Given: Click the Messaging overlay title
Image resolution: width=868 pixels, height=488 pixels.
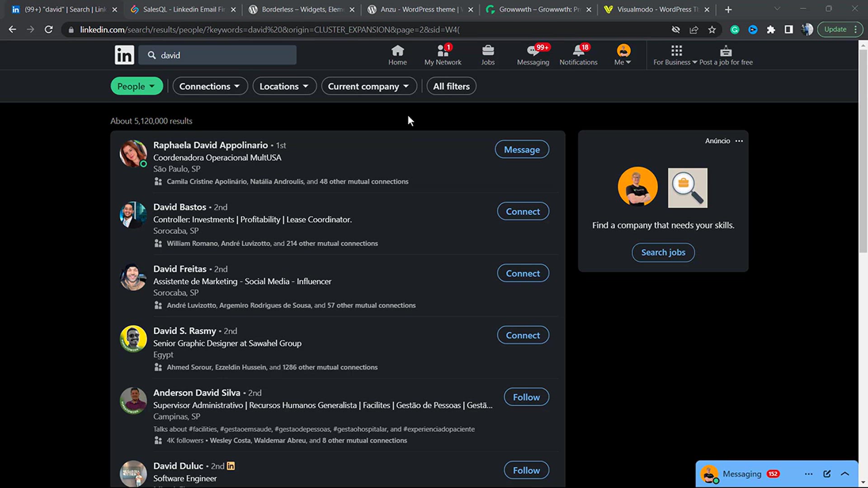Looking at the screenshot, I should 742,474.
